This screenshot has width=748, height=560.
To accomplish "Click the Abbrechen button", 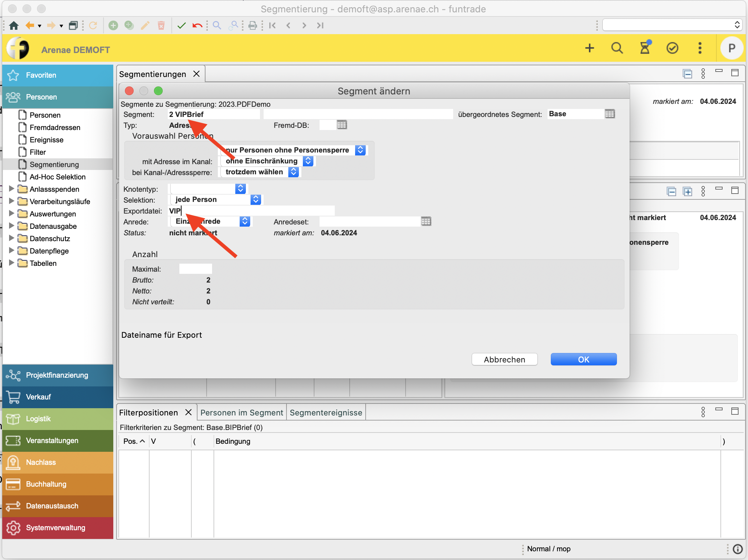I will coord(504,360).
